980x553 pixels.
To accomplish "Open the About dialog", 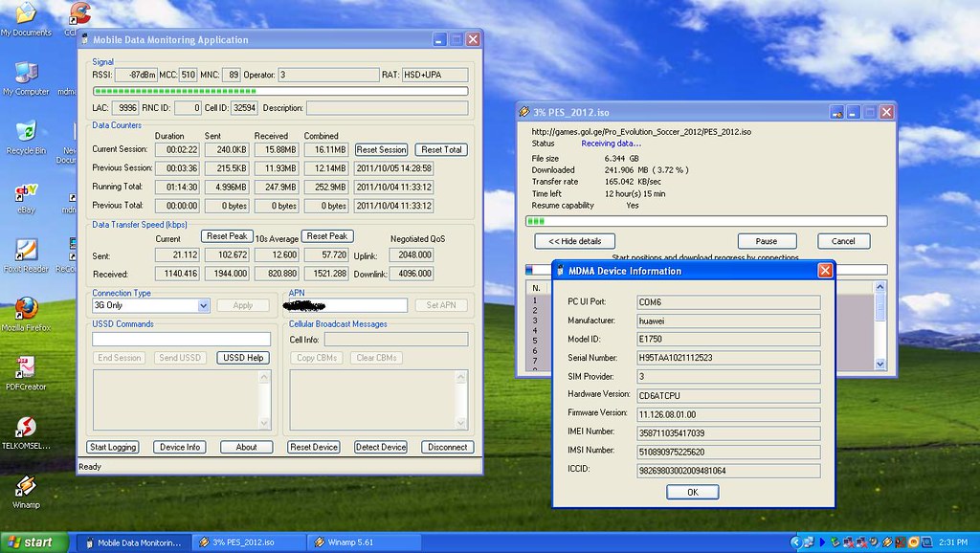I will pyautogui.click(x=246, y=448).
